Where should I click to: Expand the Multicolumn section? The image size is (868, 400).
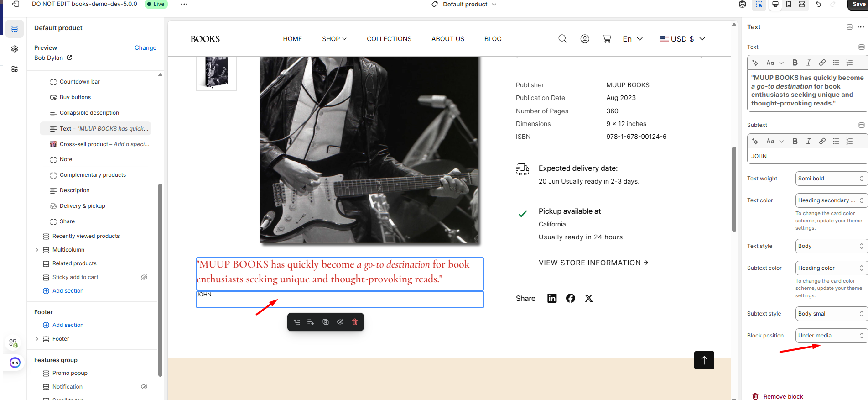coord(37,250)
